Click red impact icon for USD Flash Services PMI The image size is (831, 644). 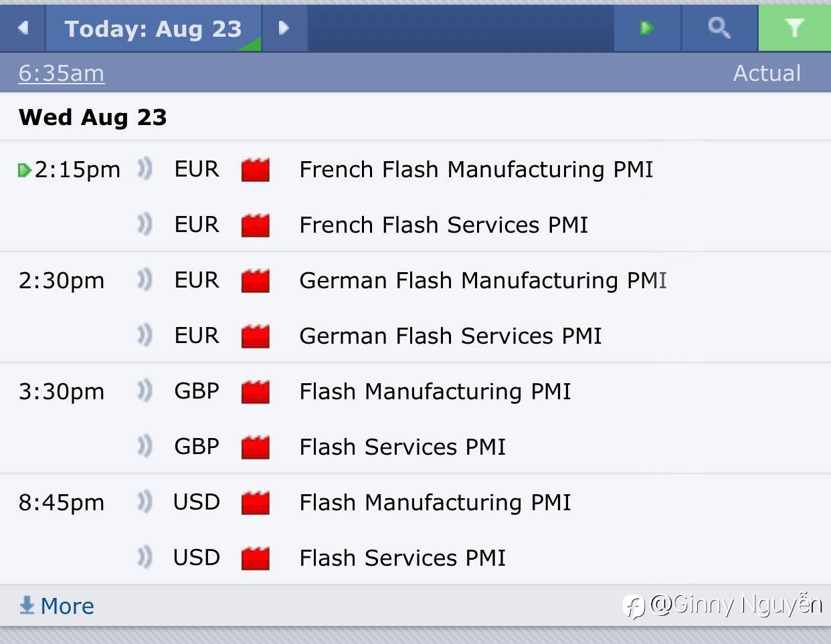[255, 558]
